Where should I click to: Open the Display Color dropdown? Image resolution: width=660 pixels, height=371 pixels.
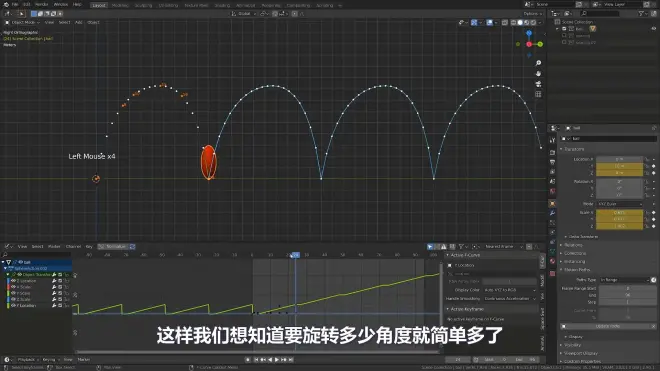pyautogui.click(x=510, y=290)
